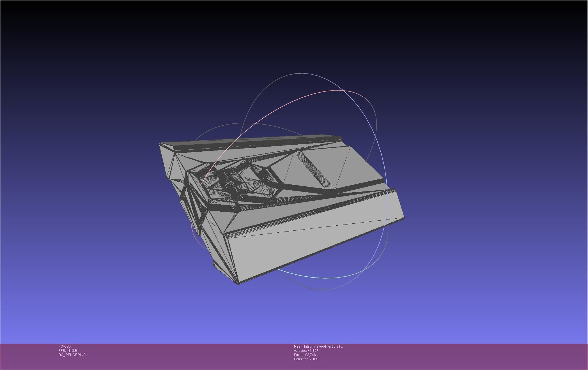The height and width of the screenshot is (370, 588).
Task: Click the Selection: v: 0 f: 0 text
Action: click(307, 359)
